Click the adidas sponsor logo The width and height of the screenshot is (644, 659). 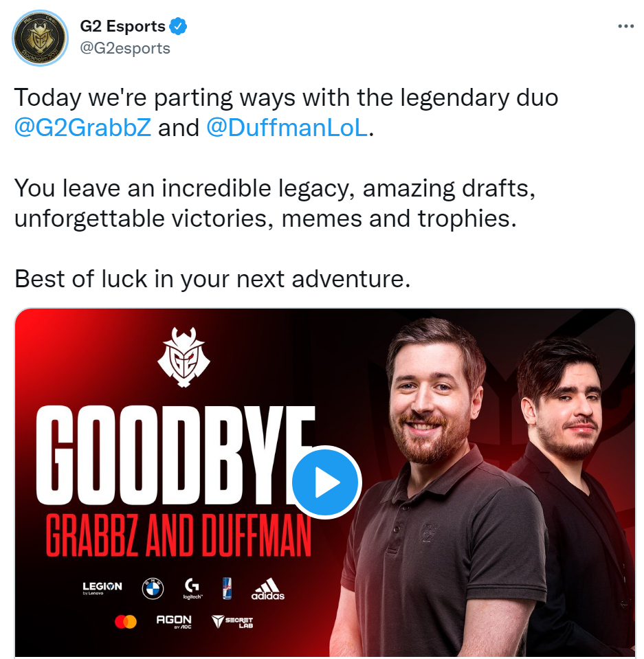pyautogui.click(x=268, y=588)
